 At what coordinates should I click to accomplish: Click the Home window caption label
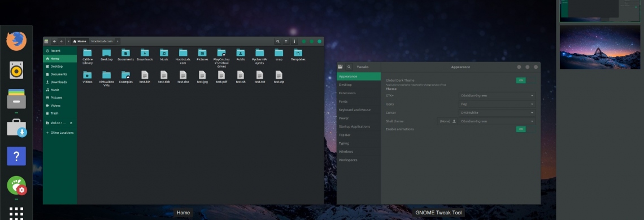[x=183, y=213]
